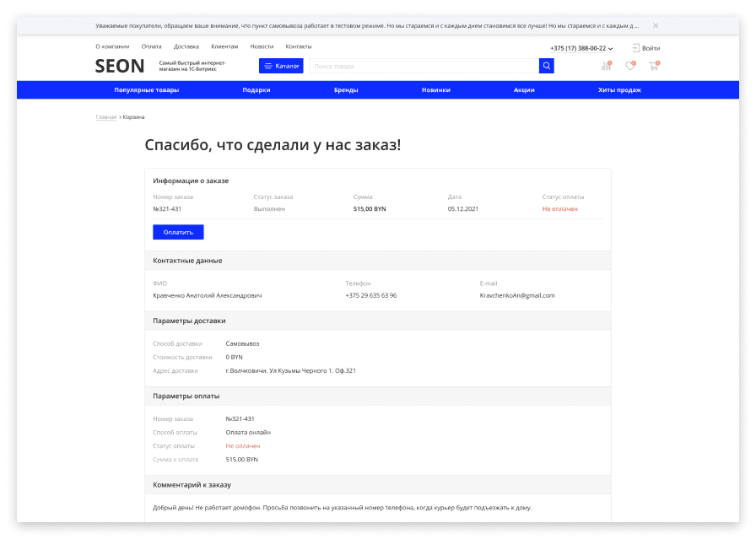Open Доставка top link
This screenshot has height=539, width=756.
pyautogui.click(x=186, y=46)
